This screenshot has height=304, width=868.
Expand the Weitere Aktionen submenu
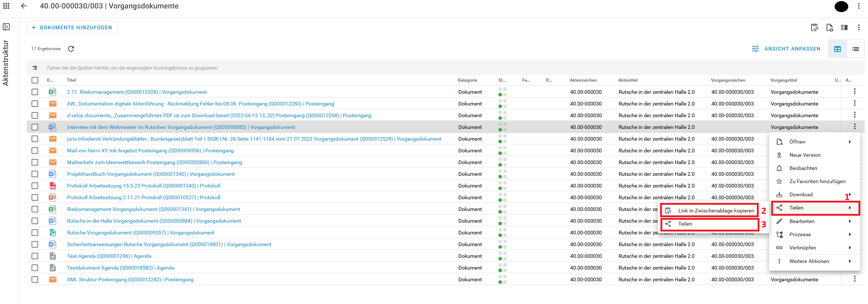pos(814,261)
